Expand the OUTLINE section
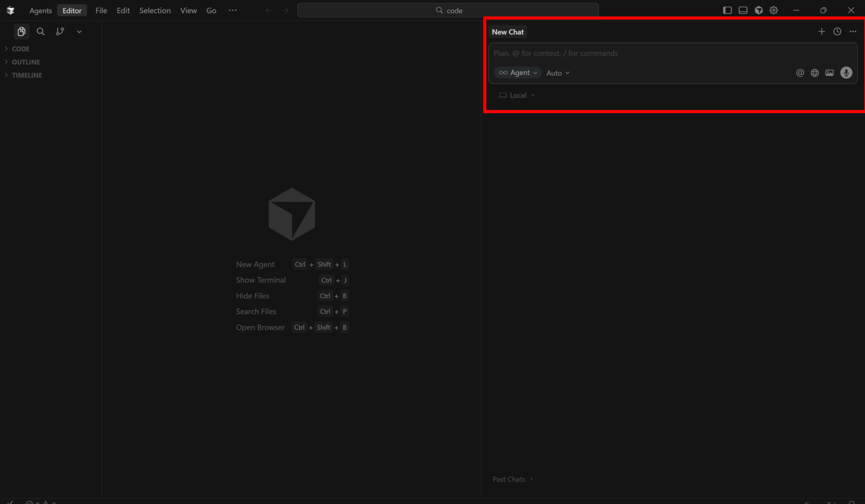This screenshot has height=504, width=865. click(25, 62)
